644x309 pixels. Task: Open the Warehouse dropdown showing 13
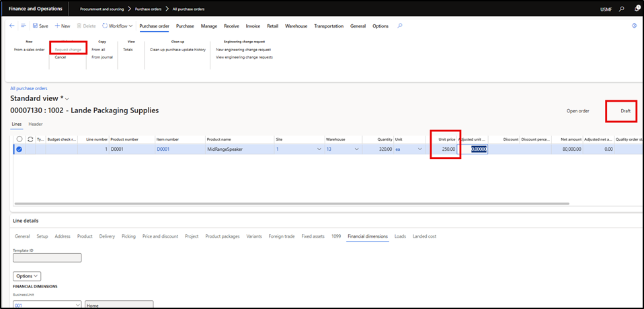tap(356, 149)
